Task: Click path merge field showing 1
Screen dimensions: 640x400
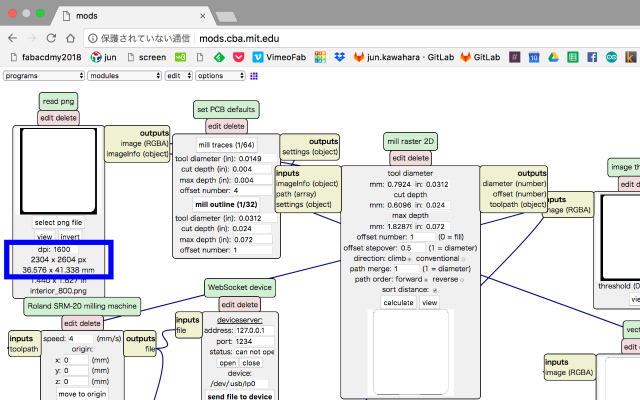Action: pyautogui.click(x=406, y=269)
